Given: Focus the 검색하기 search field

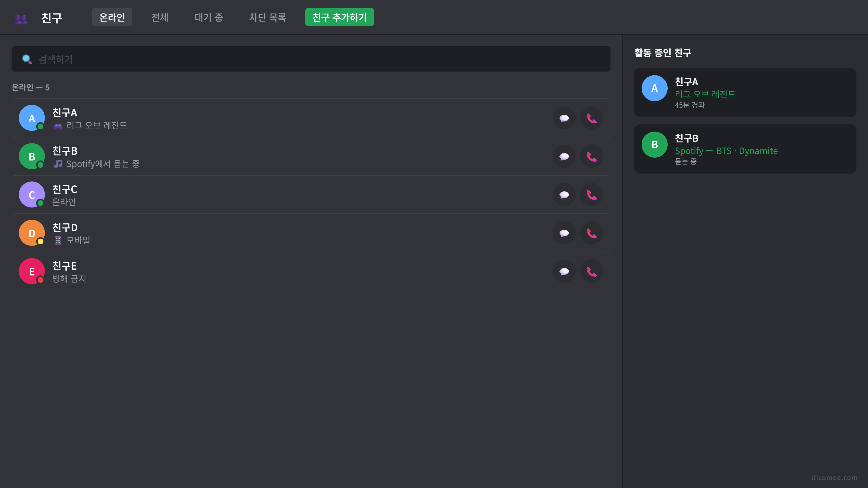Looking at the screenshot, I should 311,59.
